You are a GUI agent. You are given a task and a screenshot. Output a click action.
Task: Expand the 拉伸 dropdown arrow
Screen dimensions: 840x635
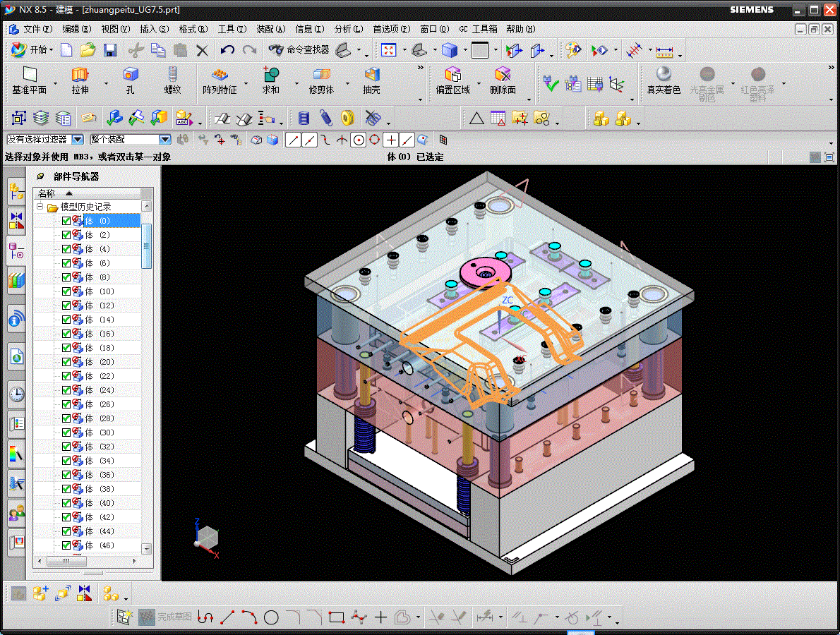[106, 83]
